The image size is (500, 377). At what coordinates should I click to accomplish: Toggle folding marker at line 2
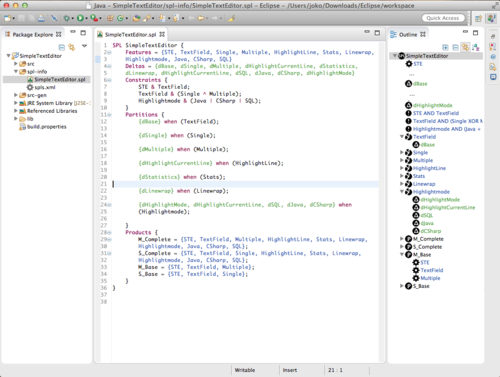[109, 52]
